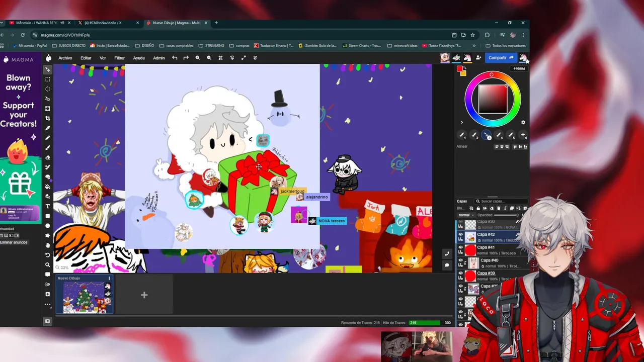Screen dimensions: 644x362
Task: Click the undo arrow in top bar
Action: click(175, 58)
